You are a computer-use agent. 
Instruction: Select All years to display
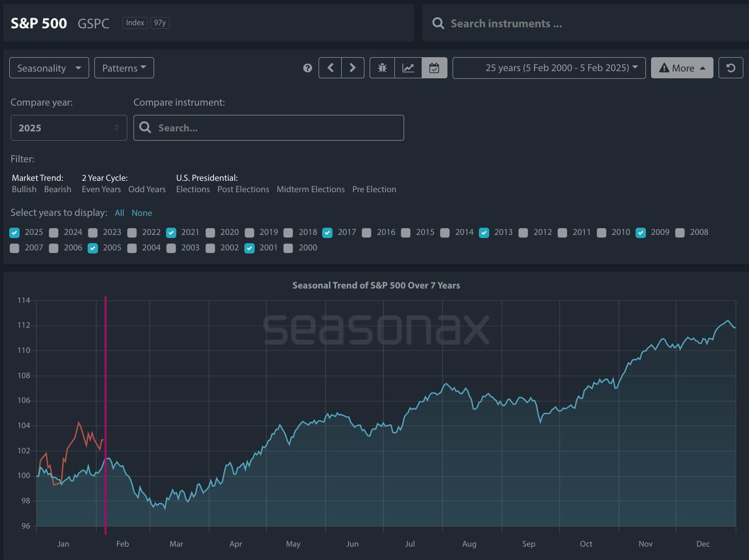click(120, 213)
